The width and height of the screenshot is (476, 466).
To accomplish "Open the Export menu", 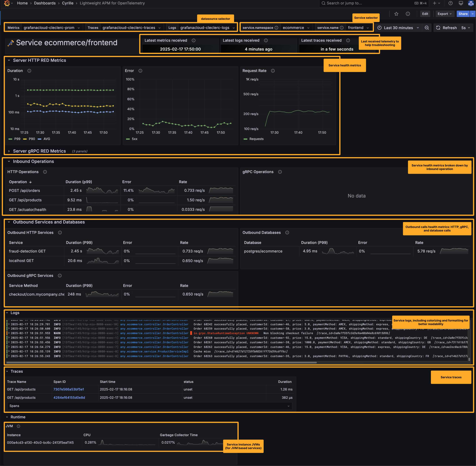I will coord(444,14).
